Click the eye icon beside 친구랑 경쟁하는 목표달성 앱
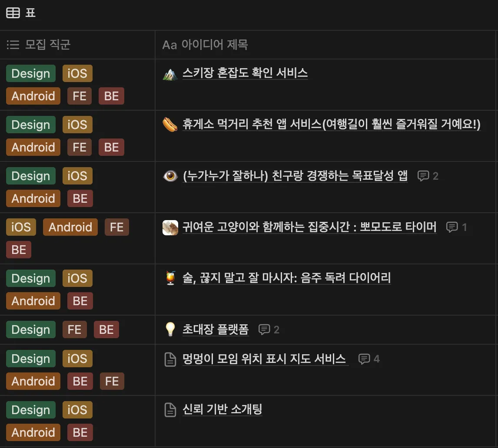Viewport: 498px width, 448px height. [x=170, y=176]
